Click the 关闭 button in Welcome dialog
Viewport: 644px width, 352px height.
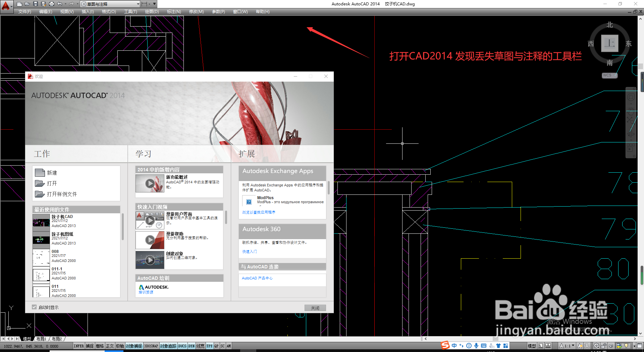(315, 308)
